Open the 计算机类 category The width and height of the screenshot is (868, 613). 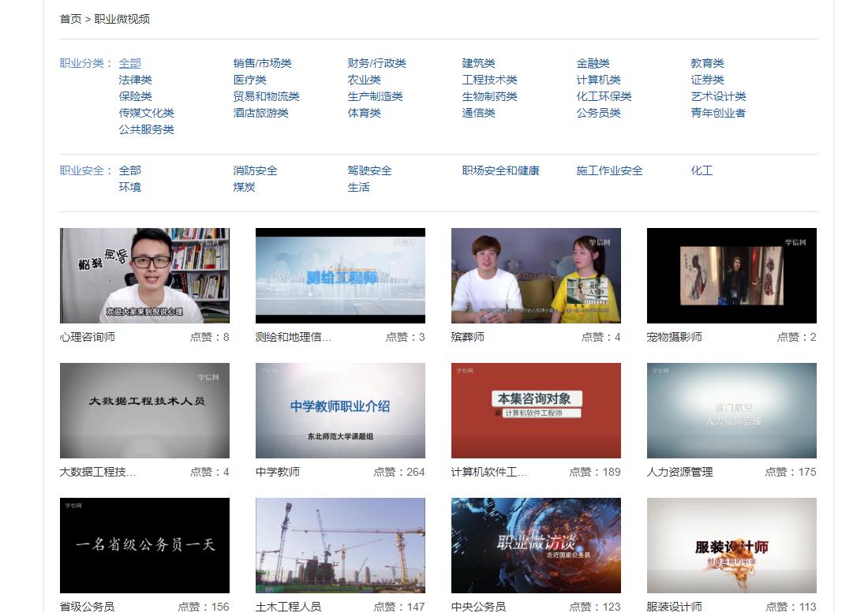597,80
